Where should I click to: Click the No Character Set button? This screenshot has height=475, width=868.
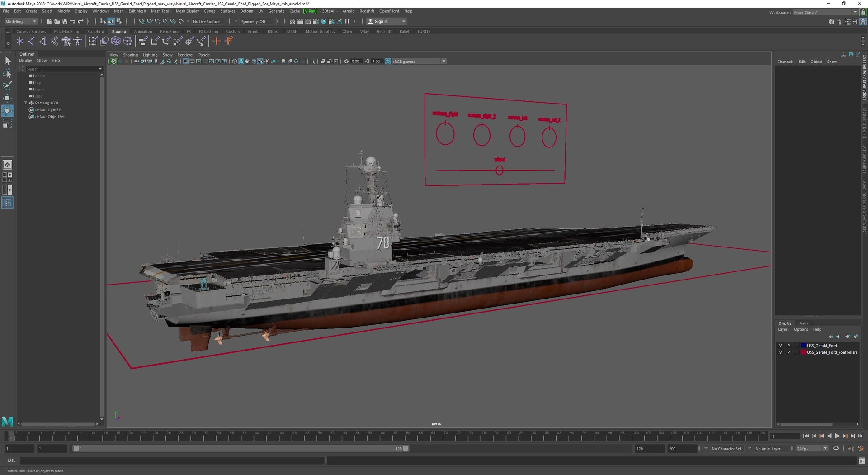(x=726, y=449)
